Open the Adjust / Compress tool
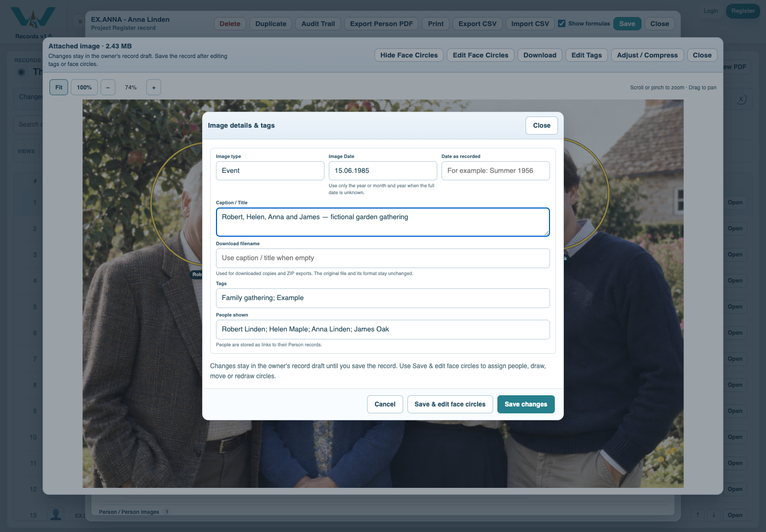 point(647,55)
